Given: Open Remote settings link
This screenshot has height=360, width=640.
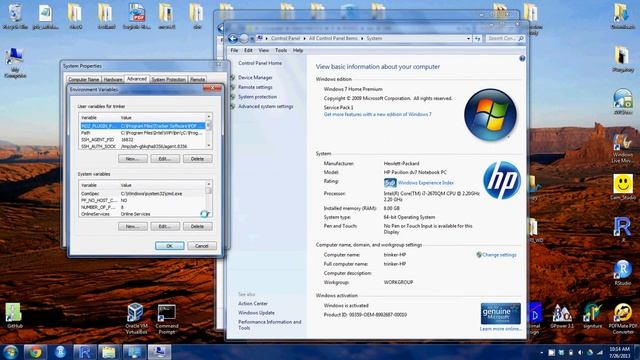Looking at the screenshot, I should 255,87.
